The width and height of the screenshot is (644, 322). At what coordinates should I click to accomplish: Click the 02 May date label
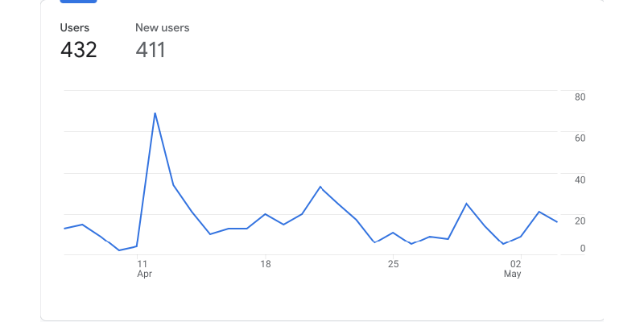pyautogui.click(x=516, y=263)
